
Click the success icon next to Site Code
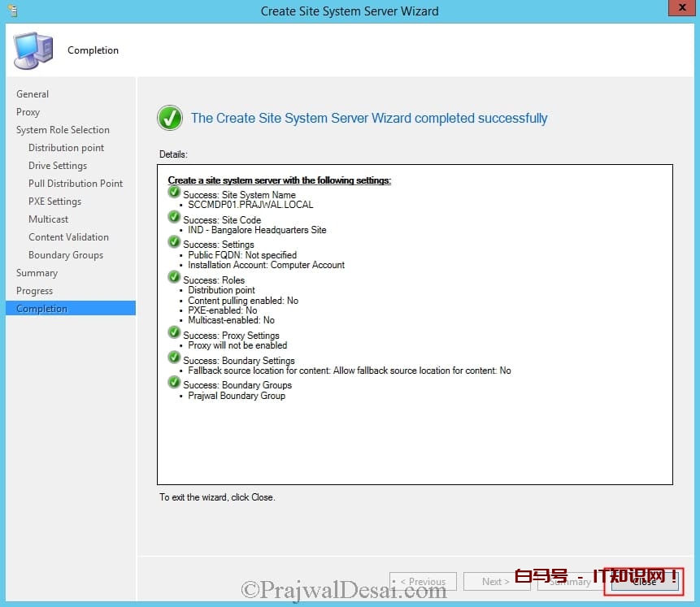[x=174, y=217]
